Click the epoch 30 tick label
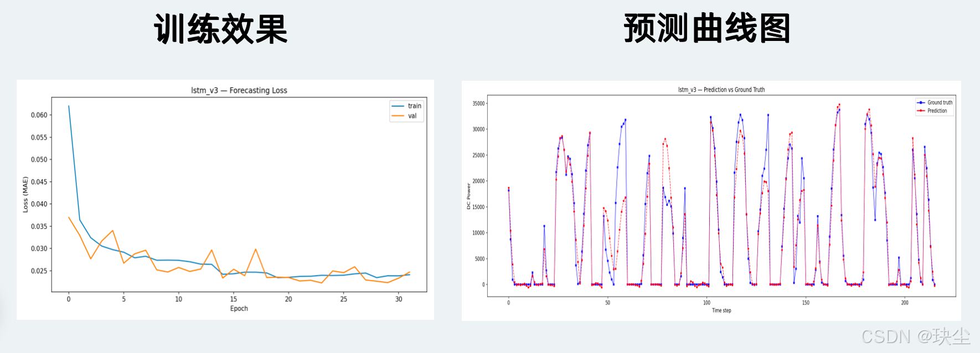980x353 pixels. (399, 299)
